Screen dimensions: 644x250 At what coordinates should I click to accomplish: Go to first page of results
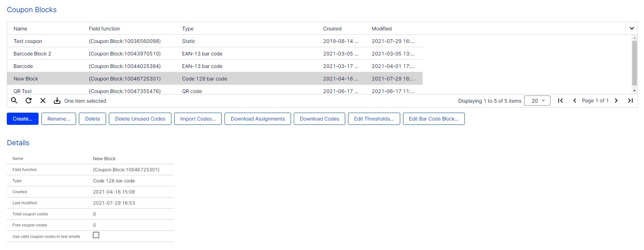(560, 101)
